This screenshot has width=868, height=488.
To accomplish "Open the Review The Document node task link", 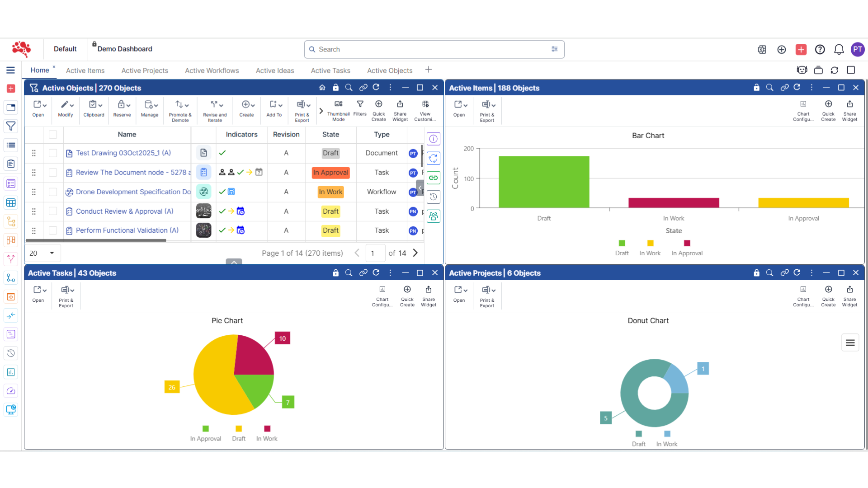I will [x=131, y=172].
